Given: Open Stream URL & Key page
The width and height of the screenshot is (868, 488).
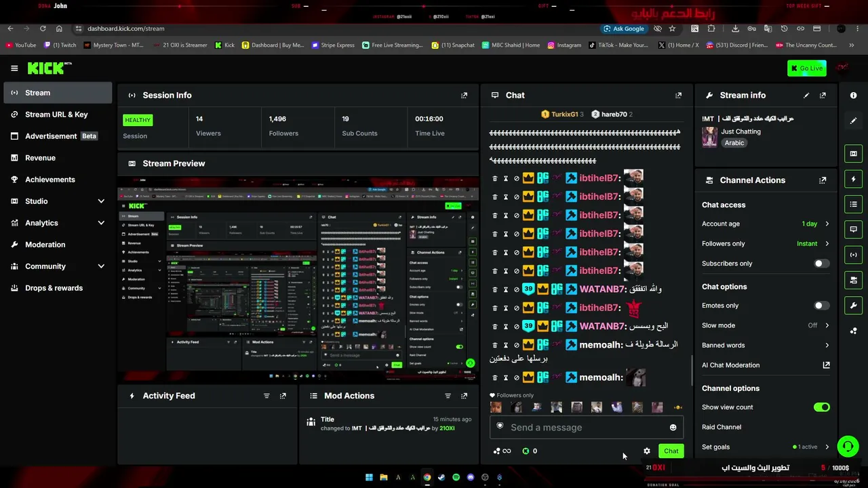Looking at the screenshot, I should pos(58,115).
